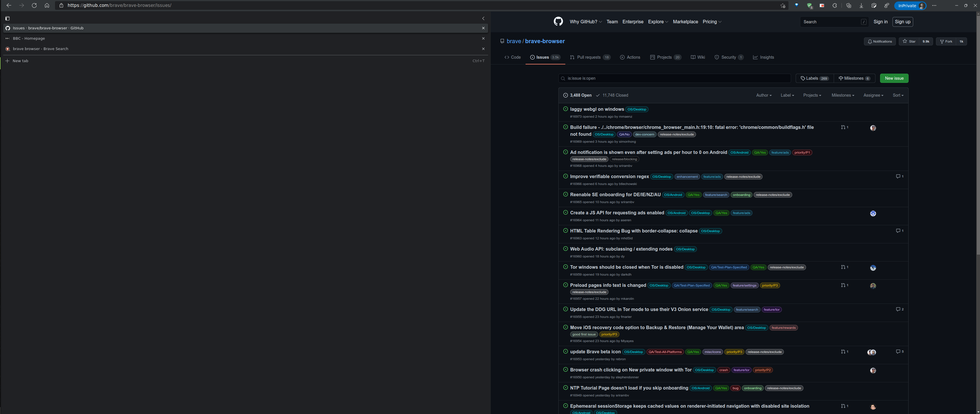Open the BBC Homepage browser tab
Viewport: 980px width, 414px height.
[x=29, y=38]
